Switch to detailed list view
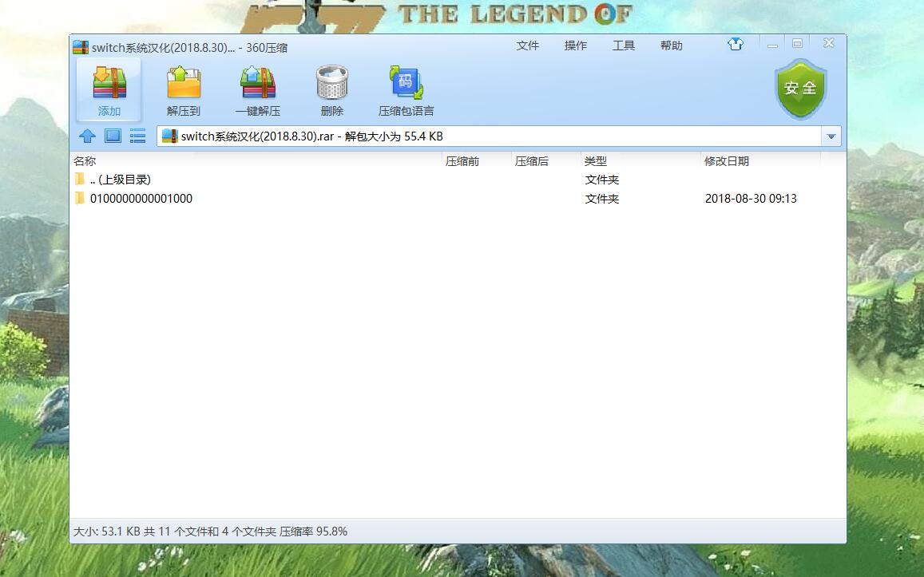The image size is (924, 577). [138, 136]
